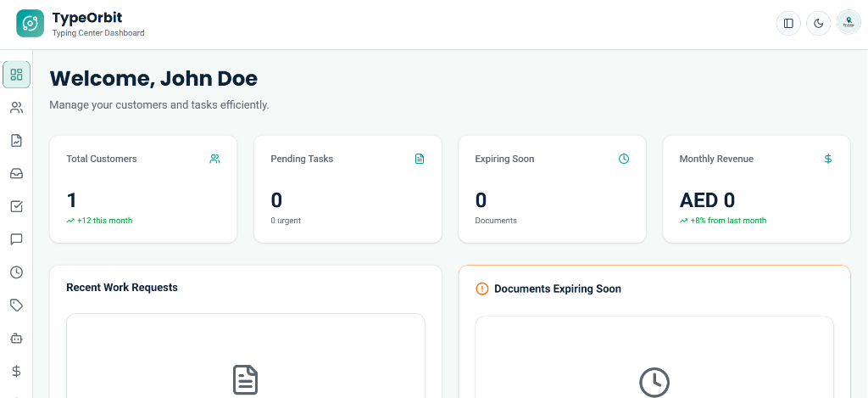Open the user profile avatar menu
This screenshot has width=868, height=398.
(849, 23)
